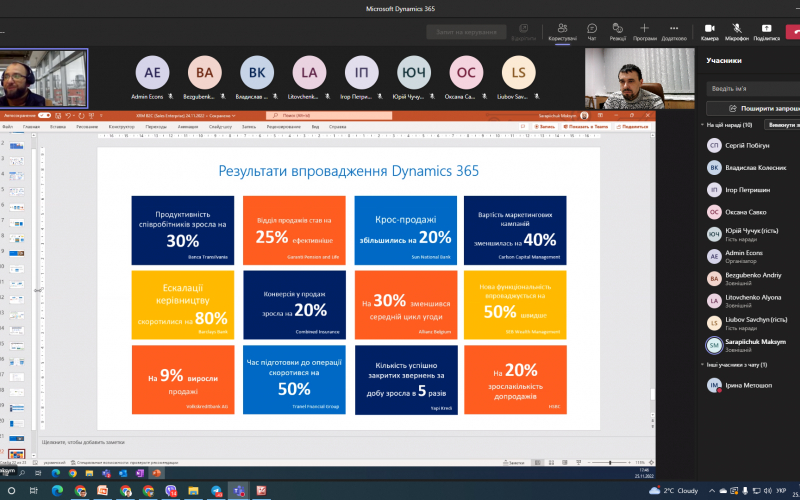
Task: Open the Главная ribbon tab
Action: pos(31,127)
